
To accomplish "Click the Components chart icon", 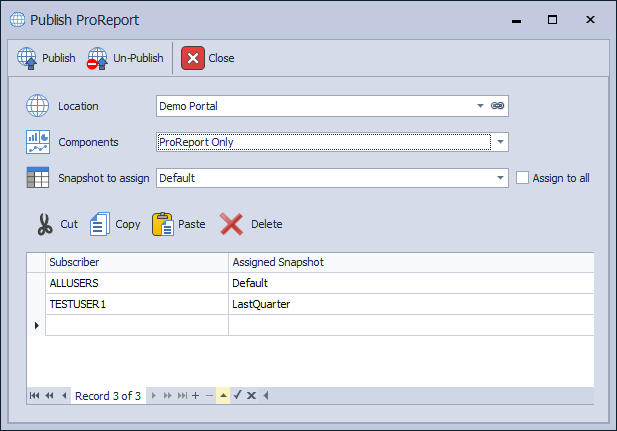I will (38, 142).
